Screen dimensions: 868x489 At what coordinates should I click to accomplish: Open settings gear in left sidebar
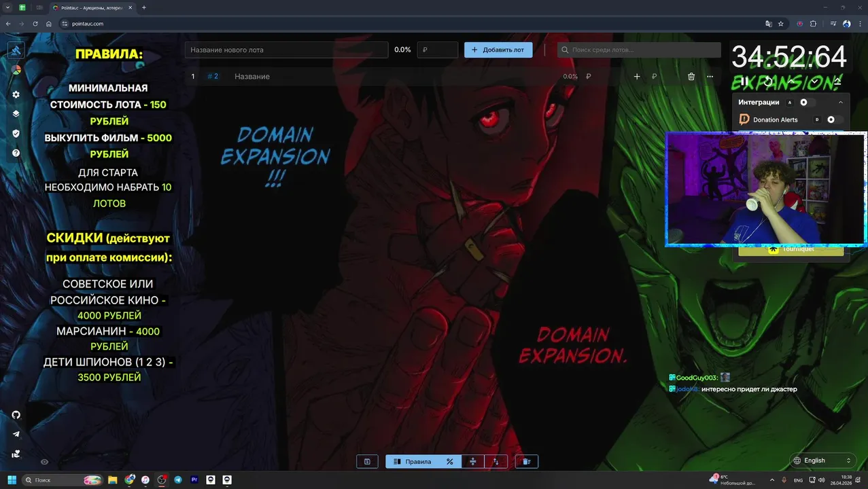pos(16,94)
